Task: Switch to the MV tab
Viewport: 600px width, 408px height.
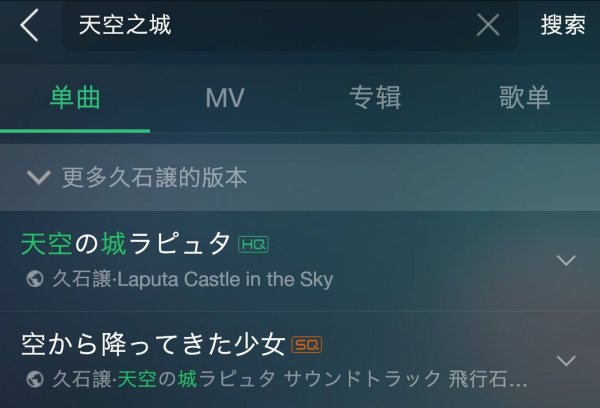Action: 225,98
